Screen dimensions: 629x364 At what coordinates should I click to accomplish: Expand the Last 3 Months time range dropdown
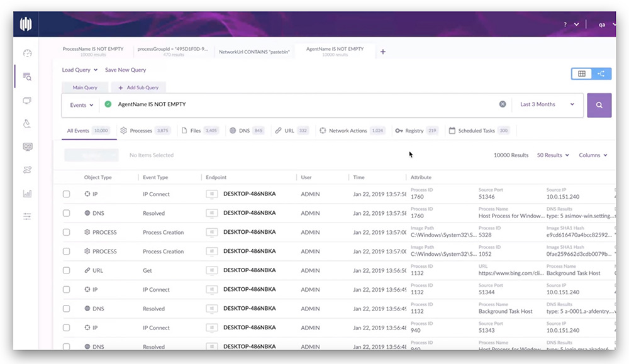tap(547, 104)
